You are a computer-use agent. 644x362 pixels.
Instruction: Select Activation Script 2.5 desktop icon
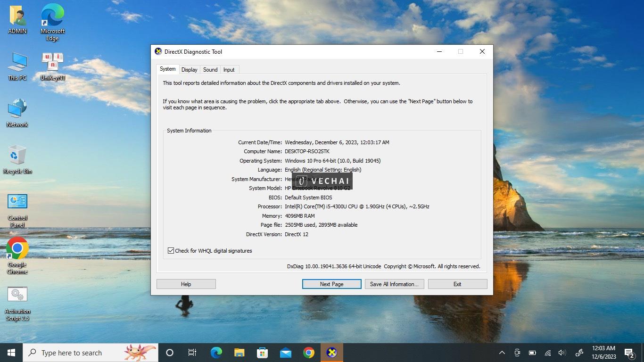(x=17, y=304)
